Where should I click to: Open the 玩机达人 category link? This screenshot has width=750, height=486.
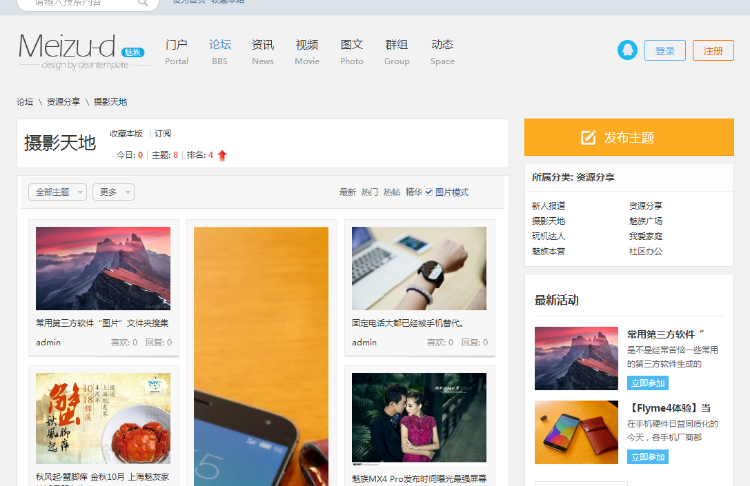click(x=548, y=236)
